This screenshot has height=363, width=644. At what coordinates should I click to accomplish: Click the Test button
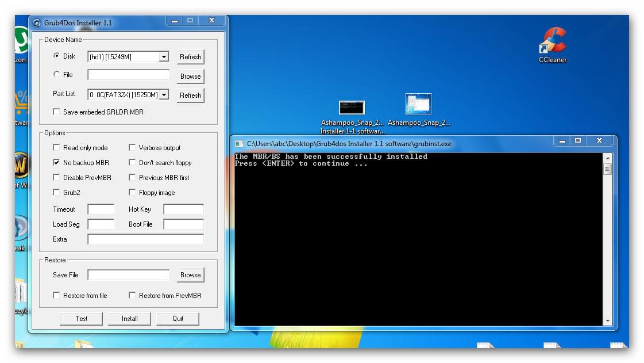tap(82, 319)
